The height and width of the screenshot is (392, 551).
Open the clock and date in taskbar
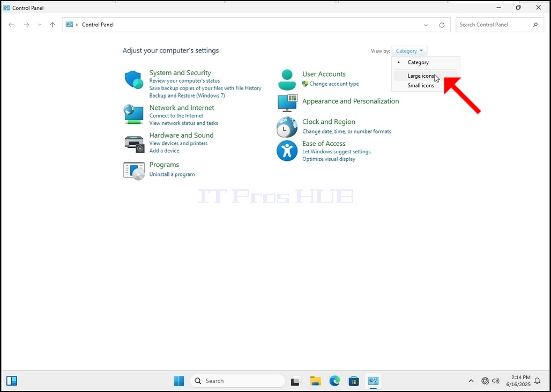tap(518, 381)
